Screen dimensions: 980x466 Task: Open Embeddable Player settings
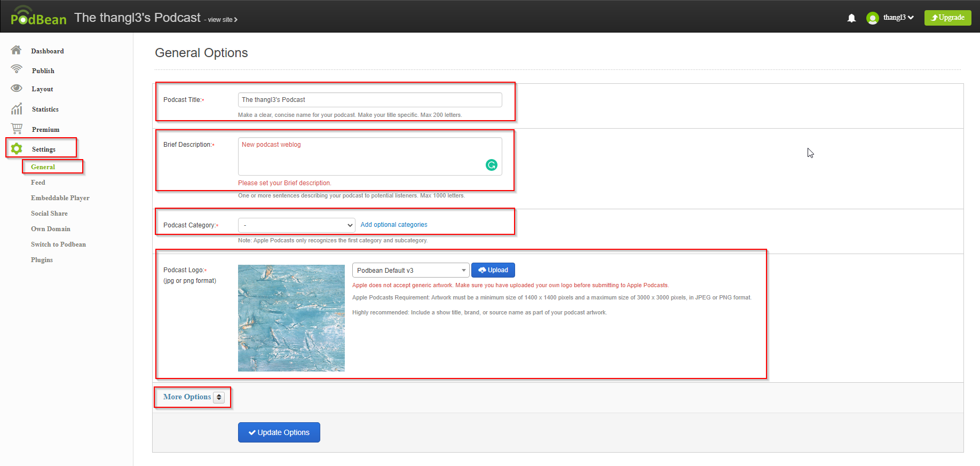pos(60,198)
